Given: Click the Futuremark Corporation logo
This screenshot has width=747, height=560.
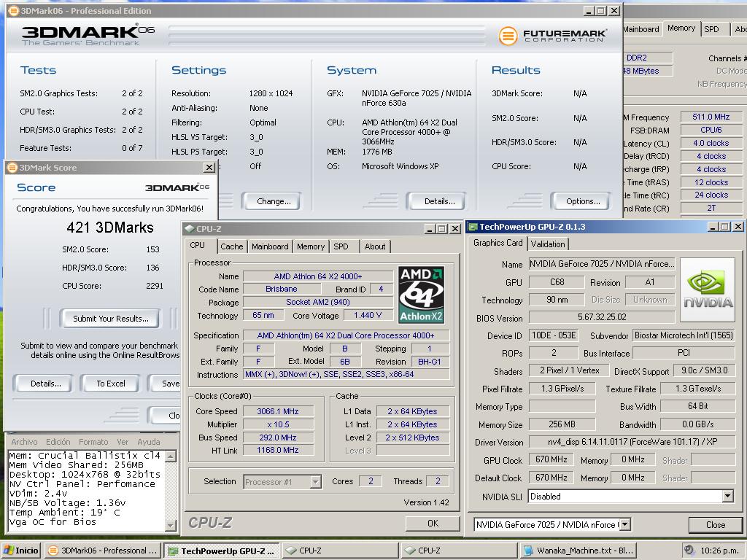Looking at the screenshot, I should click(553, 36).
